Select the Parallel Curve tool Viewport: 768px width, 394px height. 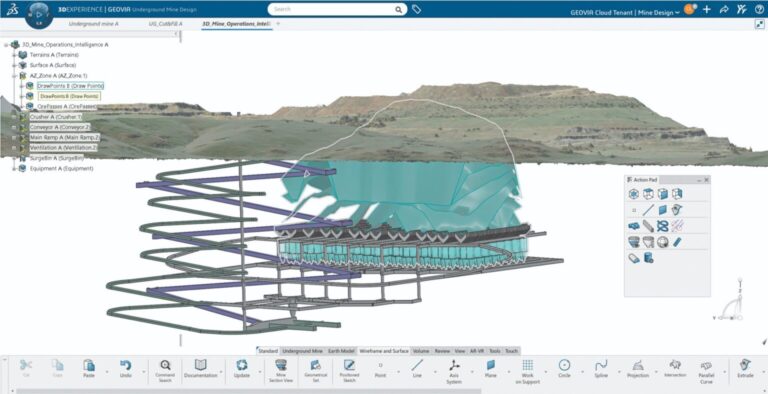click(706, 371)
